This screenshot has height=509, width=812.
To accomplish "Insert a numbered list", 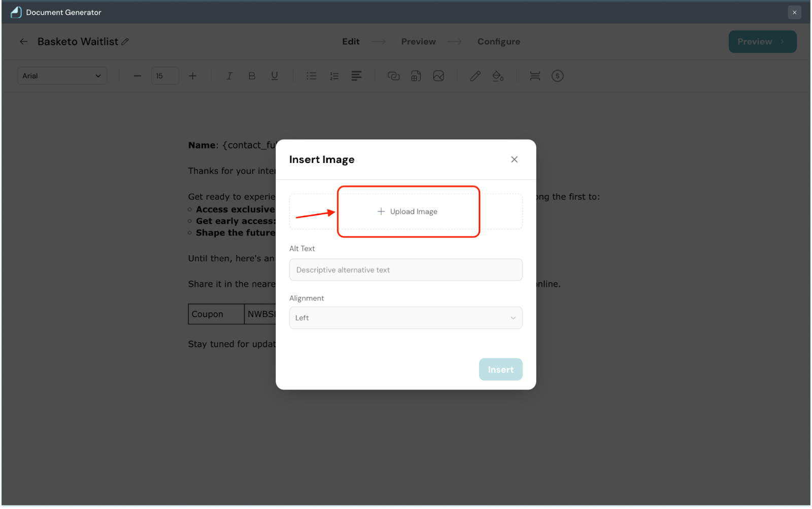I will (x=334, y=76).
